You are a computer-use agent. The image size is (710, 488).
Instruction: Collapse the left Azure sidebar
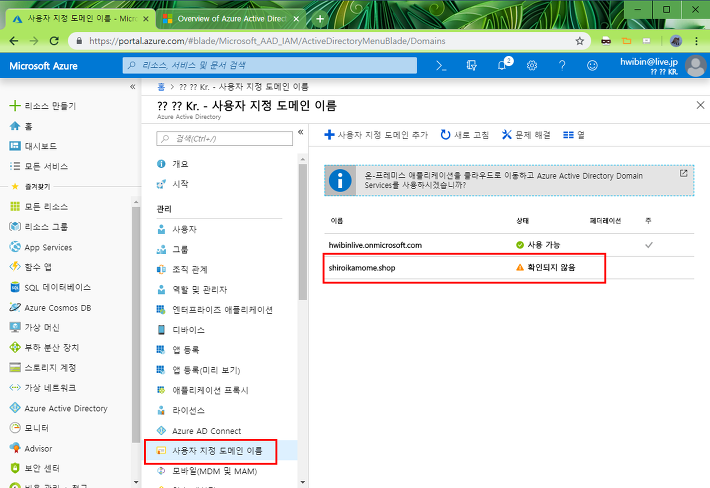pos(133,86)
